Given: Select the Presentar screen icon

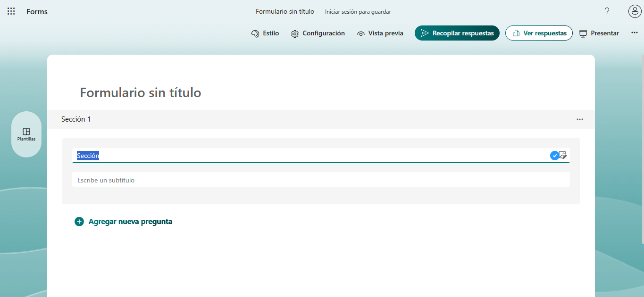Looking at the screenshot, I should (584, 33).
